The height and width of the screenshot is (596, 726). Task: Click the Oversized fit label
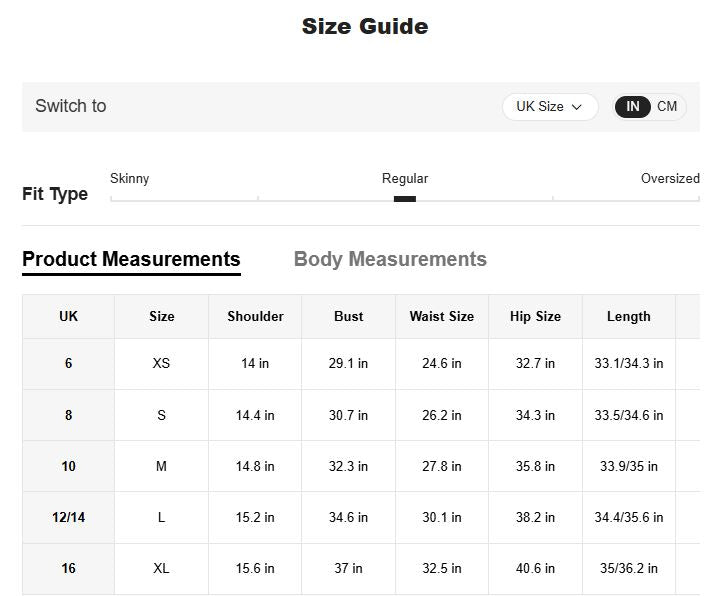[669, 179]
